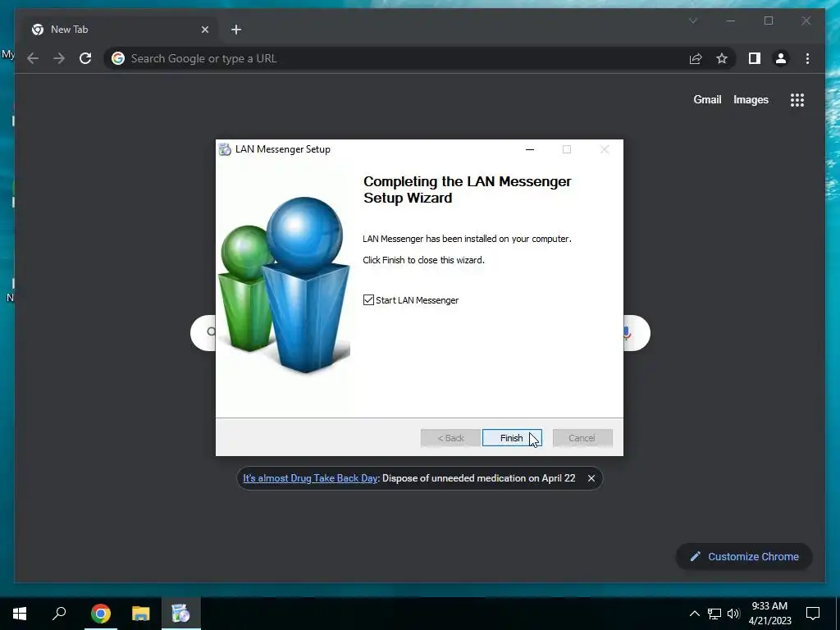Image resolution: width=840 pixels, height=630 pixels.
Task: Select the New Tab tab
Action: (x=120, y=30)
